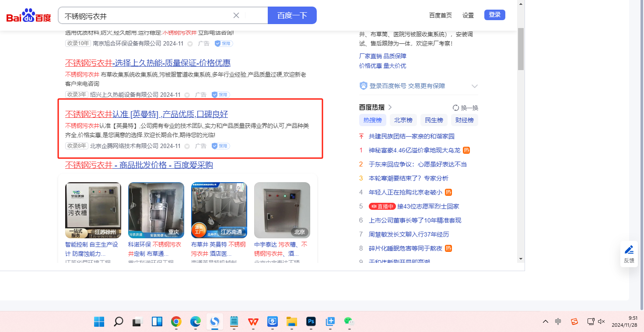The width and height of the screenshot is (644, 332).
Task: Select the 热搜榜 tab
Action: click(x=373, y=120)
